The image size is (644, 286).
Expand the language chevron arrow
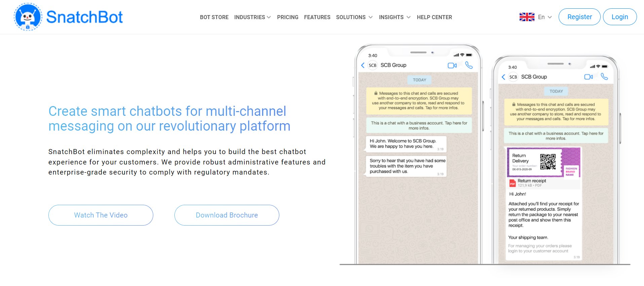click(550, 17)
